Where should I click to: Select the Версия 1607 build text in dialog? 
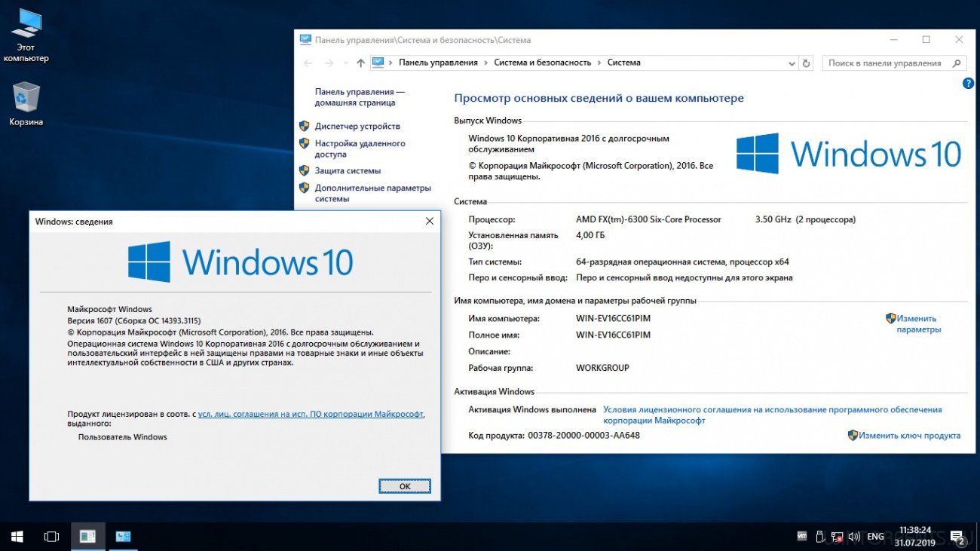tap(134, 320)
